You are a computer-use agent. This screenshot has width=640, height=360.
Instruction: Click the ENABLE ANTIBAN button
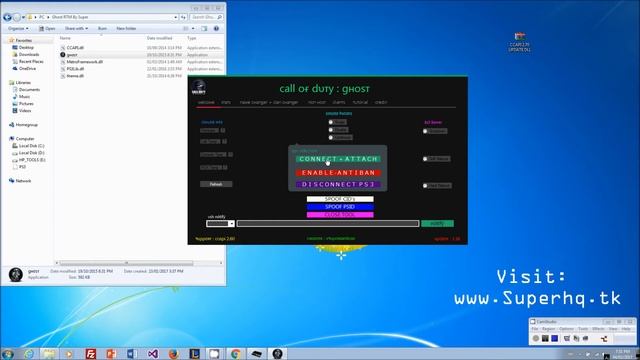pyautogui.click(x=338, y=173)
